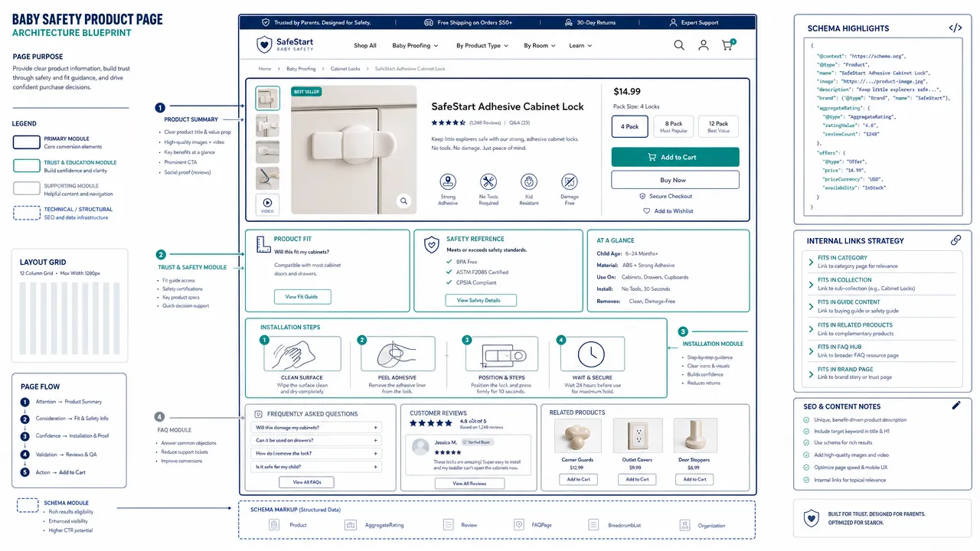Zoom product image with magnifier icon
Viewport: 980px width, 551px height.
click(403, 201)
